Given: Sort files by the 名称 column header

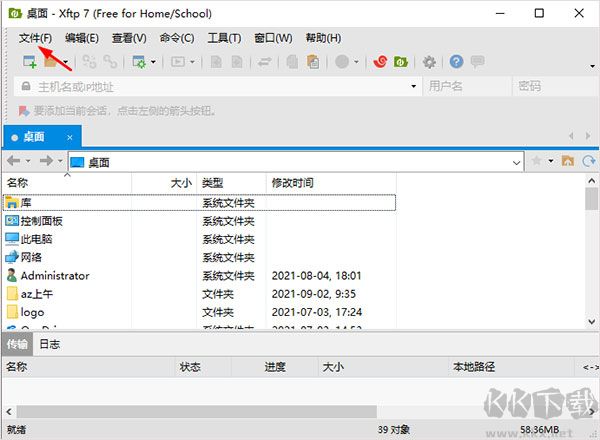Looking at the screenshot, I should point(67,183).
